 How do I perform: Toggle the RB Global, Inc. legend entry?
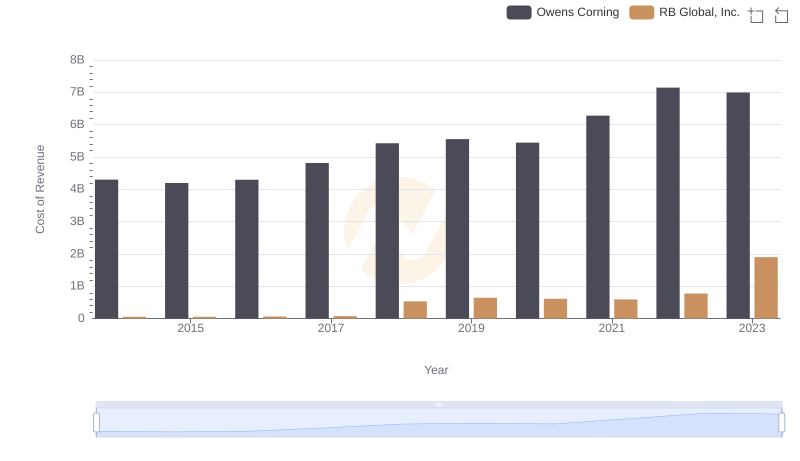coord(684,12)
